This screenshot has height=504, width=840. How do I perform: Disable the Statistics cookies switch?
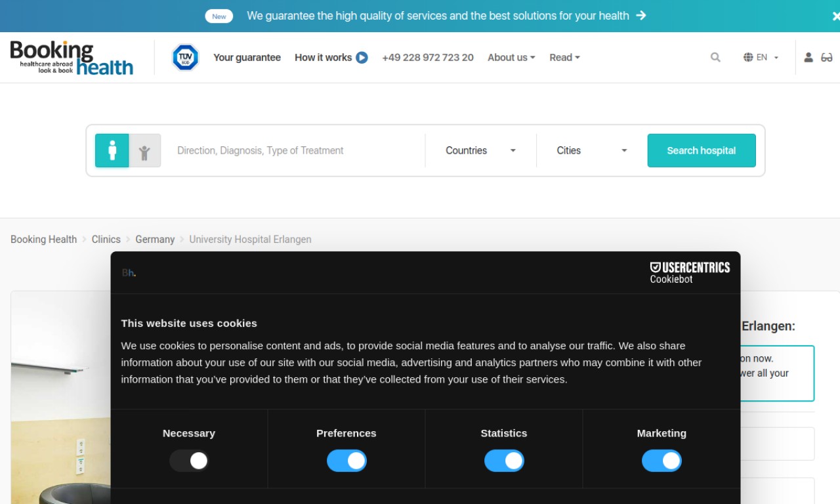click(504, 461)
